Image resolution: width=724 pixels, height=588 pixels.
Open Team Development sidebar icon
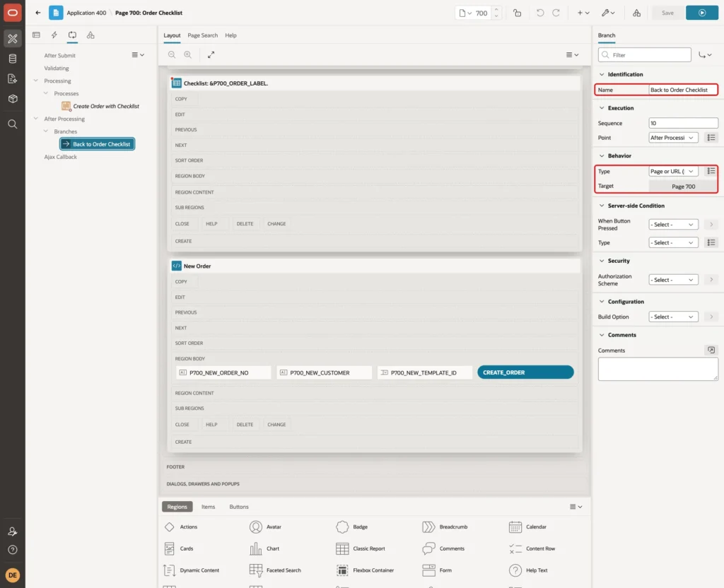(13, 79)
